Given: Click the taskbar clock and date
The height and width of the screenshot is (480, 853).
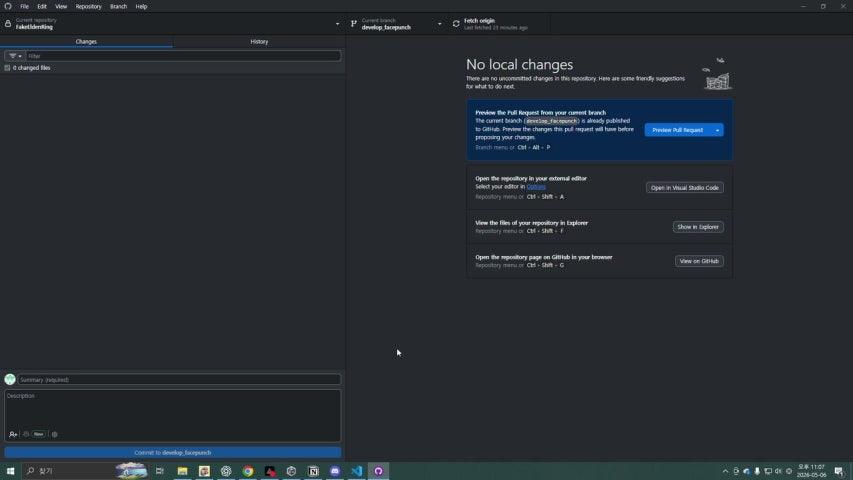Looking at the screenshot, I should [x=811, y=471].
